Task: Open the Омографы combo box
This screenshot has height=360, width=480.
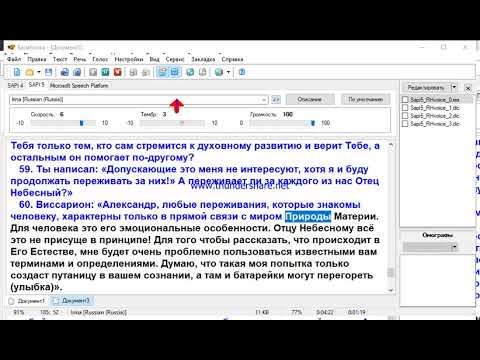Action: point(431,247)
